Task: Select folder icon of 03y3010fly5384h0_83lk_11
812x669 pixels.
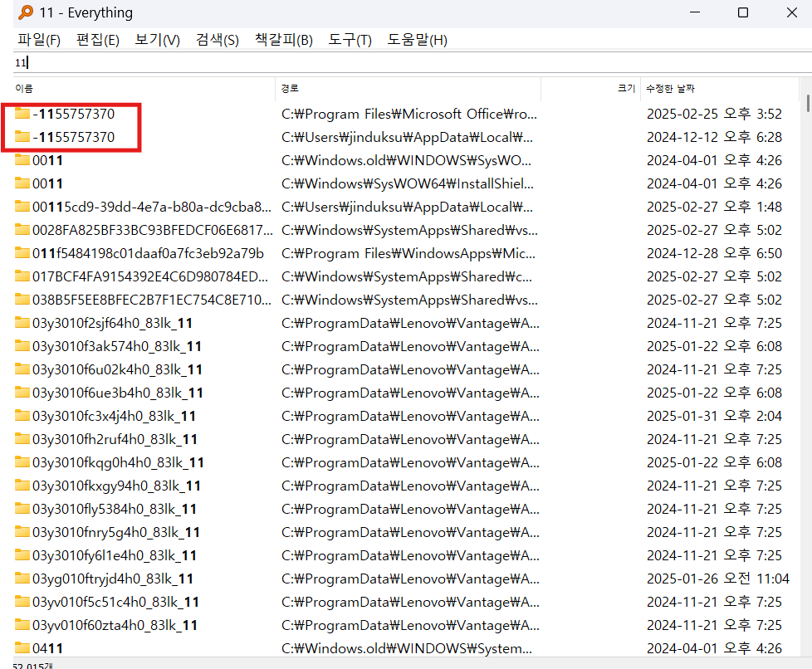Action: pos(22,509)
